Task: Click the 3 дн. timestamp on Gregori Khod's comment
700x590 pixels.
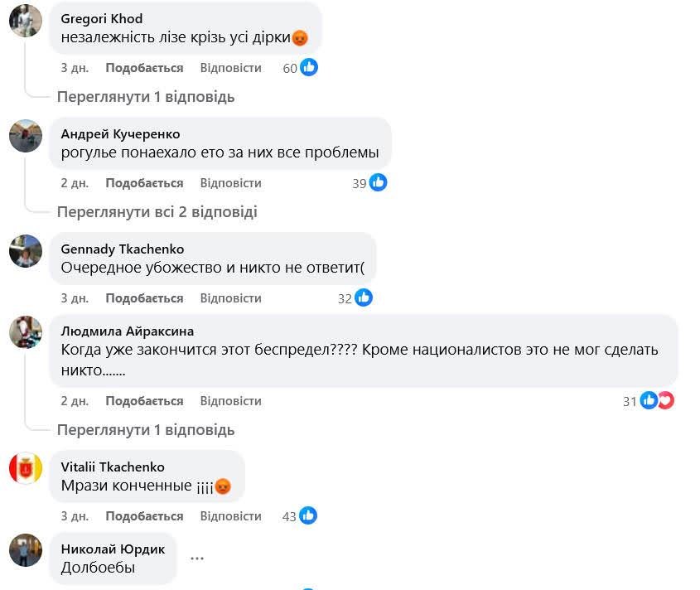Action: click(x=75, y=68)
